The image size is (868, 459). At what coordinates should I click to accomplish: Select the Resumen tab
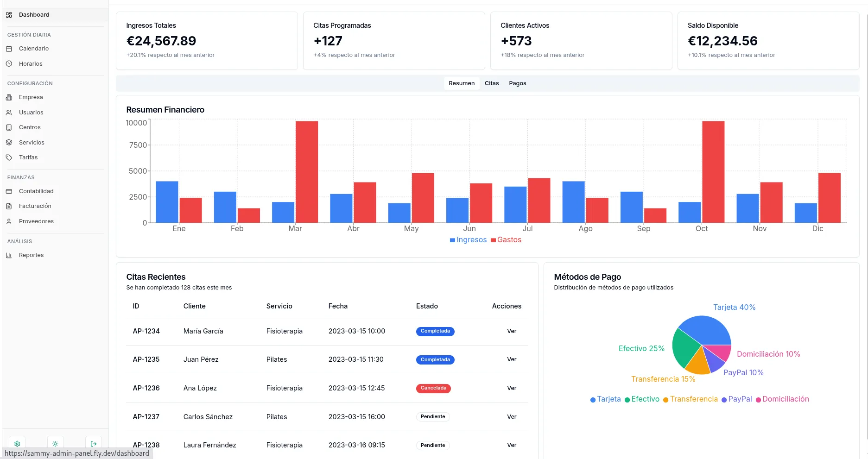pos(461,83)
